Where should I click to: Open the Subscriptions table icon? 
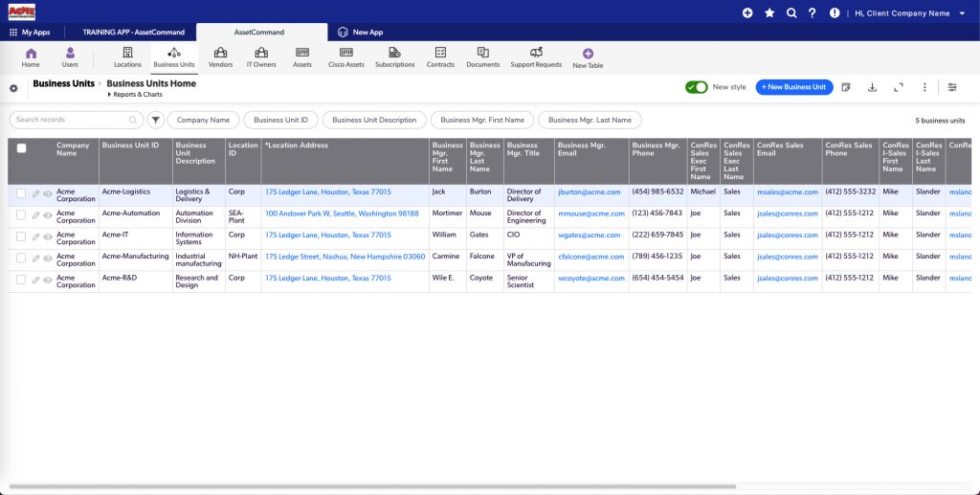(x=394, y=53)
